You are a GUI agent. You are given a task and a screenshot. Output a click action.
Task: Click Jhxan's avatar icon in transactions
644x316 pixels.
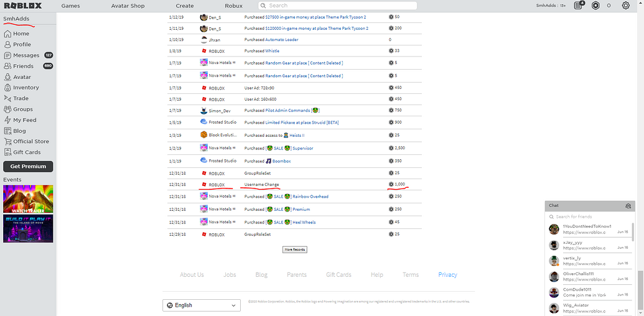pyautogui.click(x=203, y=40)
